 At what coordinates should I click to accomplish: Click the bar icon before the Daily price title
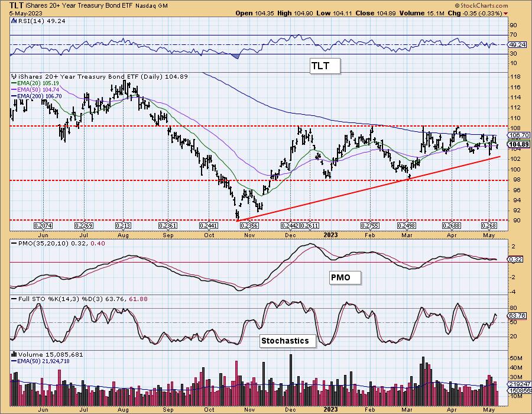pyautogui.click(x=14, y=76)
